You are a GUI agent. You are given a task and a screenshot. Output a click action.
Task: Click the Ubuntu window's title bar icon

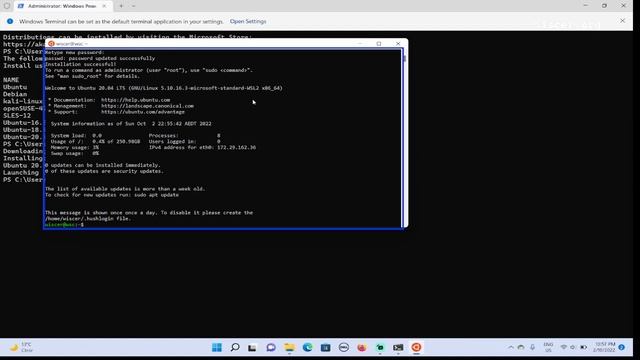(51, 44)
